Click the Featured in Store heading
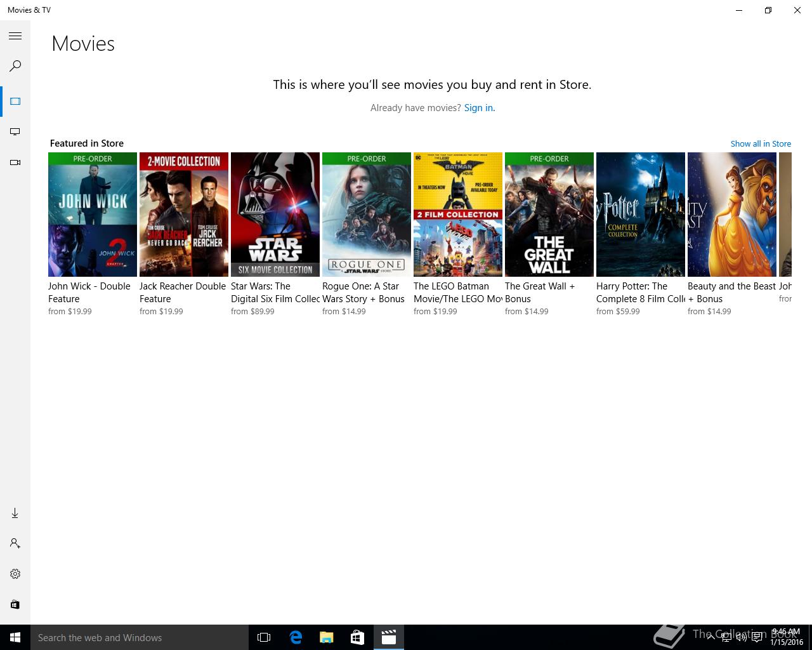 click(x=87, y=143)
